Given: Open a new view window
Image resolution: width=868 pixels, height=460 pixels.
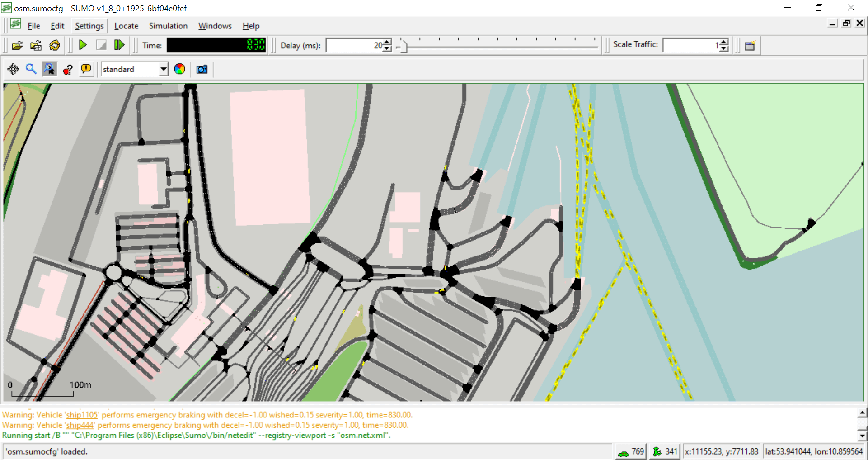Looking at the screenshot, I should pyautogui.click(x=750, y=45).
